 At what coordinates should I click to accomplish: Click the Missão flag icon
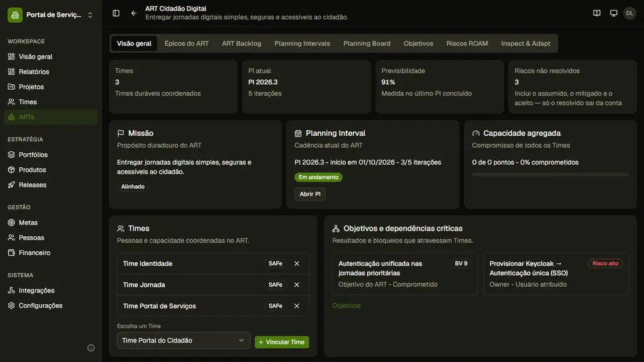point(120,133)
